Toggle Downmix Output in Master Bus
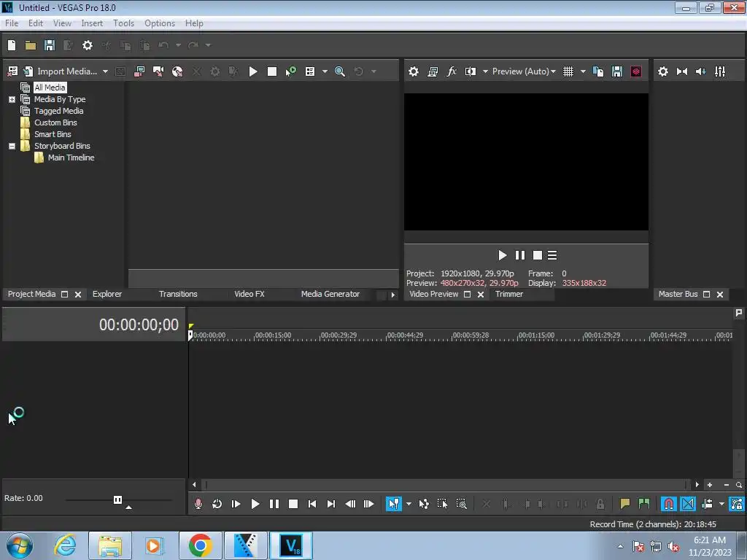Image resolution: width=747 pixels, height=560 pixels. [x=682, y=71]
